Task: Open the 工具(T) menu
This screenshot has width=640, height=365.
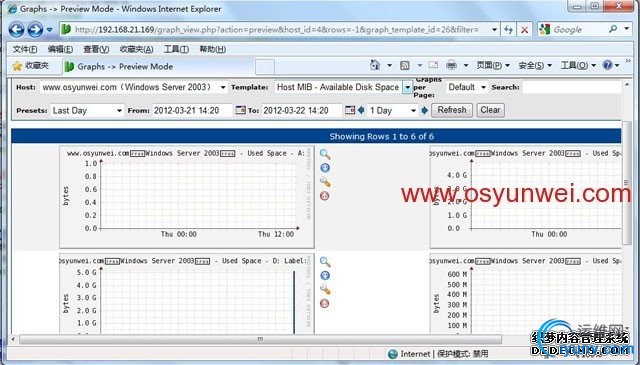Action: point(176,49)
